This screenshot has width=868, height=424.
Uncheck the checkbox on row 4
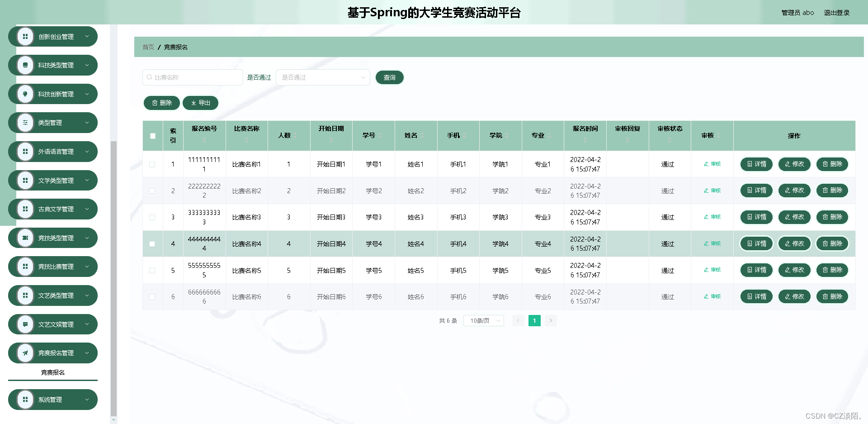point(152,243)
